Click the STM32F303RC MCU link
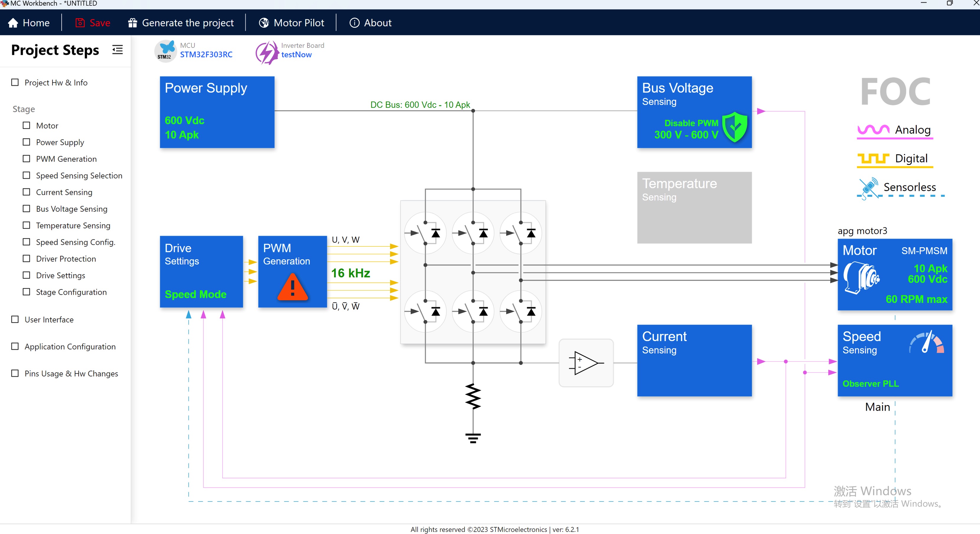The height and width of the screenshot is (534, 980). pos(206,54)
